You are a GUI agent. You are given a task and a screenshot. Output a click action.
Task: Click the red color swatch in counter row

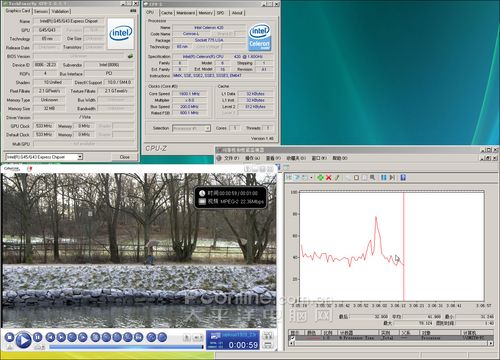click(x=313, y=338)
